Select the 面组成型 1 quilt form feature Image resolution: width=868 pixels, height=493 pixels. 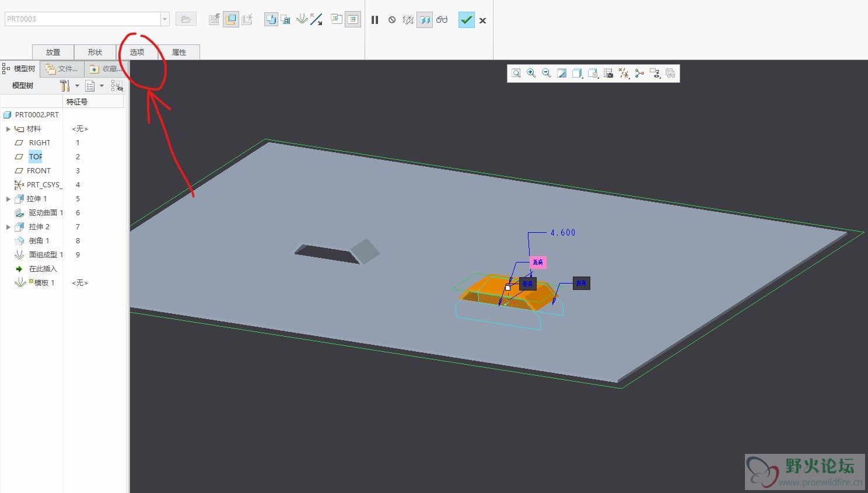click(x=46, y=255)
